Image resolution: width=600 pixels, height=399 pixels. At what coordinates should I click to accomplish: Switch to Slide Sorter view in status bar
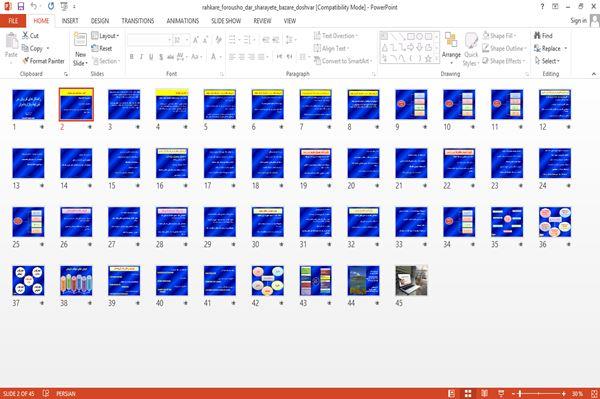click(x=468, y=394)
